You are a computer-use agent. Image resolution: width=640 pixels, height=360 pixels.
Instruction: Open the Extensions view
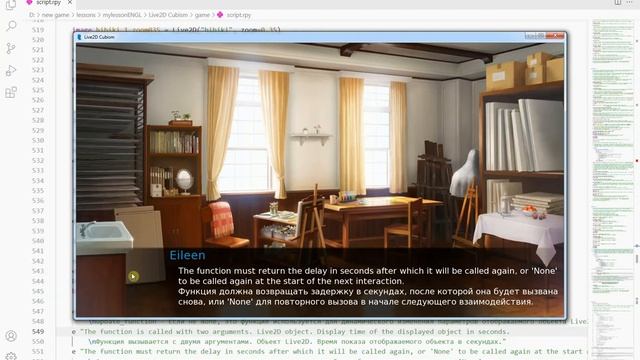[11, 92]
